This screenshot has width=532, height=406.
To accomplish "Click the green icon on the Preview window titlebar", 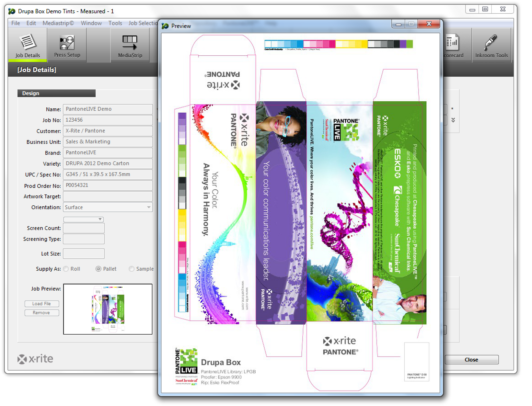I will (x=165, y=26).
